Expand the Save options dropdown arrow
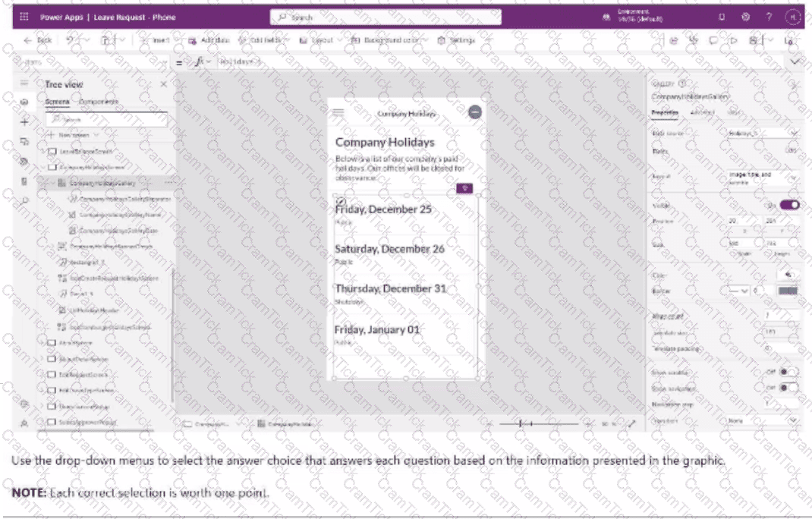The image size is (812, 519). (770, 40)
